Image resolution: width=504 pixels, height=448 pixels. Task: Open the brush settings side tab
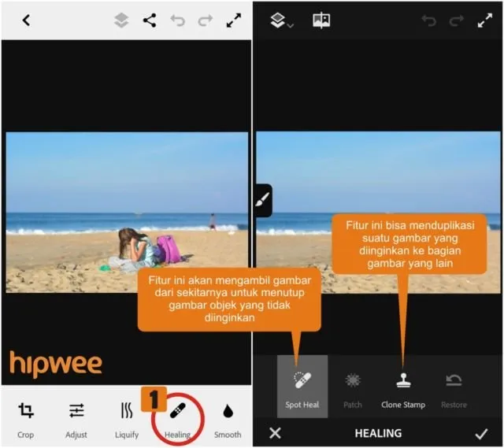click(263, 200)
